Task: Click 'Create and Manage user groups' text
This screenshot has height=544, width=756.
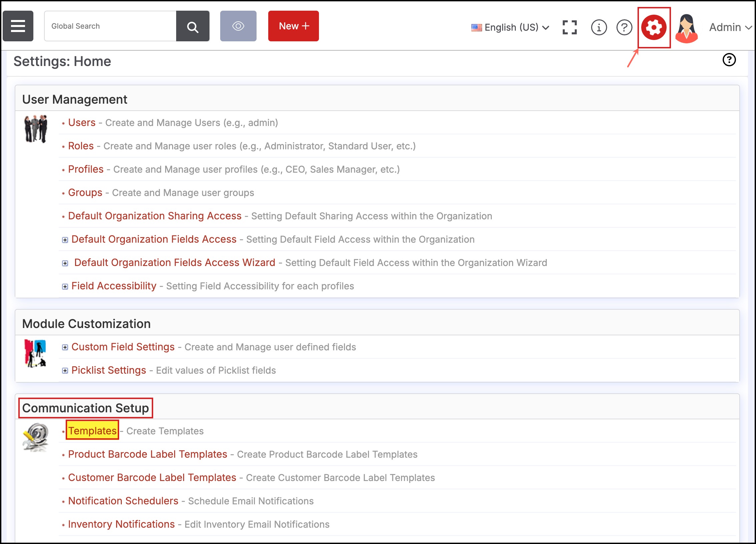Action: [183, 193]
